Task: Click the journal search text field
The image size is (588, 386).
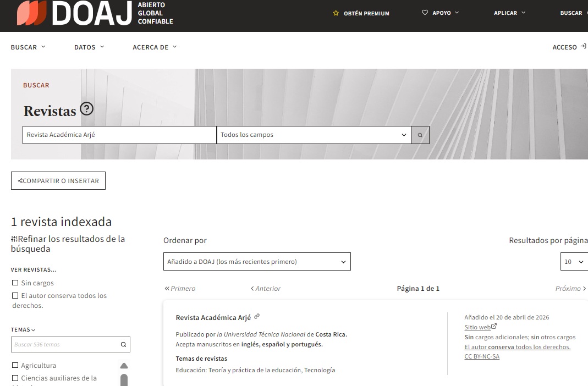Action: [119, 135]
